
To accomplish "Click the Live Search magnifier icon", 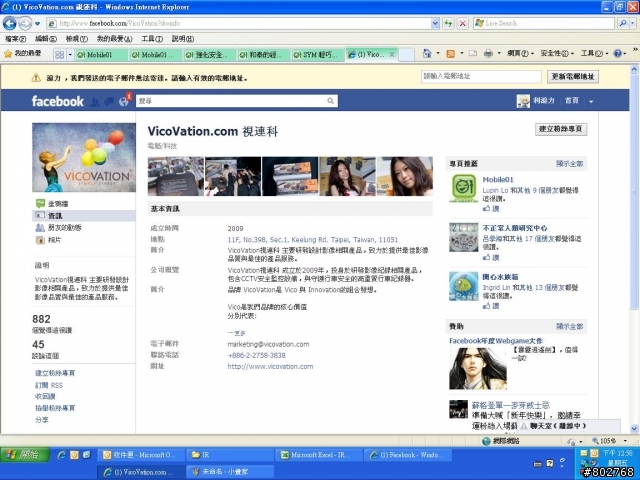I will (622, 23).
